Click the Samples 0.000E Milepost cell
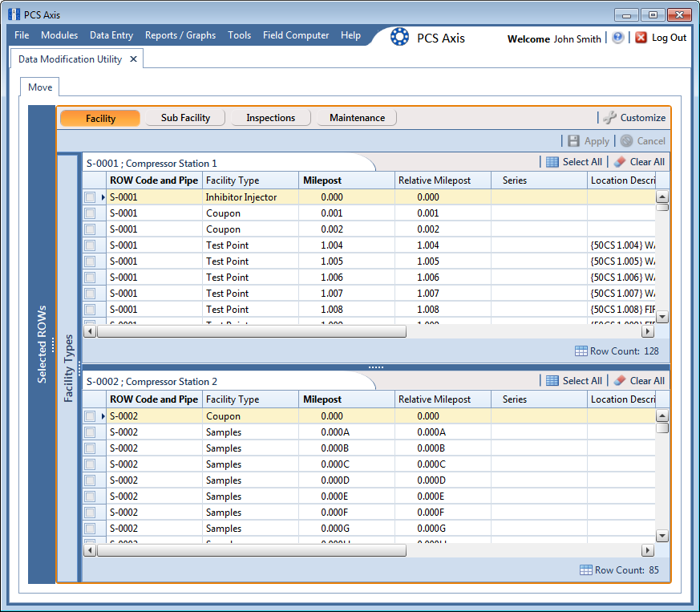 (x=346, y=496)
